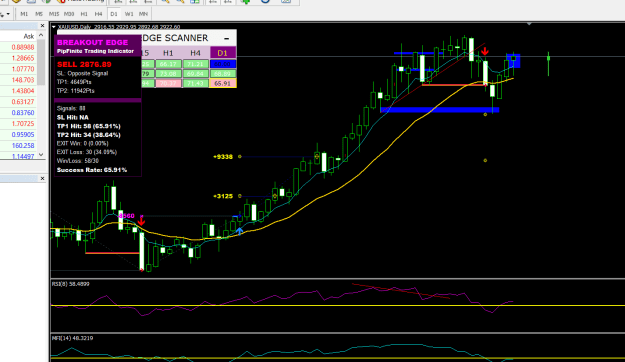Click scanner cell 66.17 under H1
The width and height of the screenshot is (625, 362).
(168, 64)
